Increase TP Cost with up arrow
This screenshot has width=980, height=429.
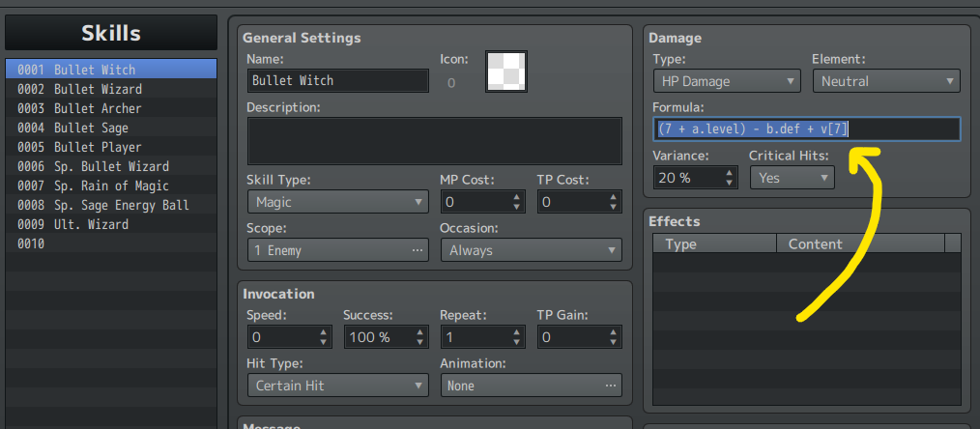pos(614,197)
